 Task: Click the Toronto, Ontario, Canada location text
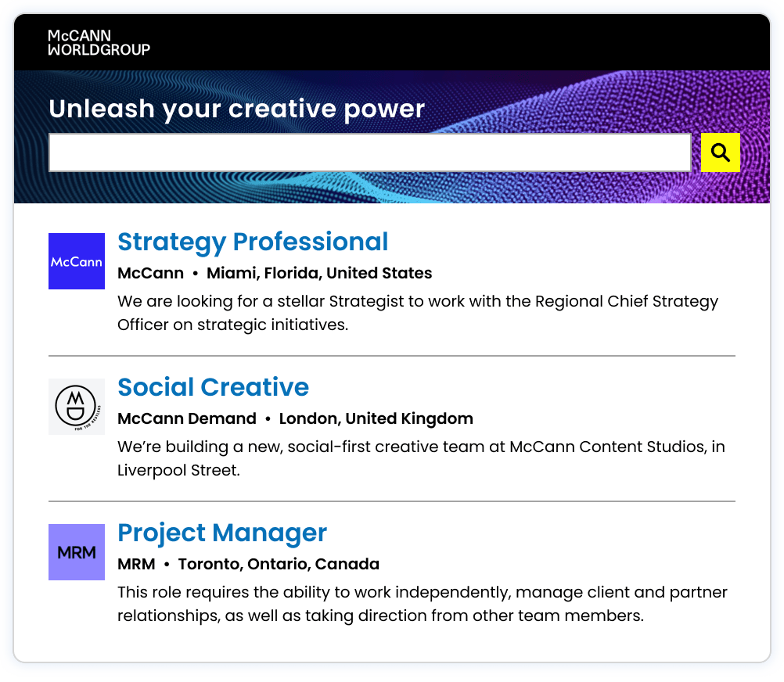279,565
